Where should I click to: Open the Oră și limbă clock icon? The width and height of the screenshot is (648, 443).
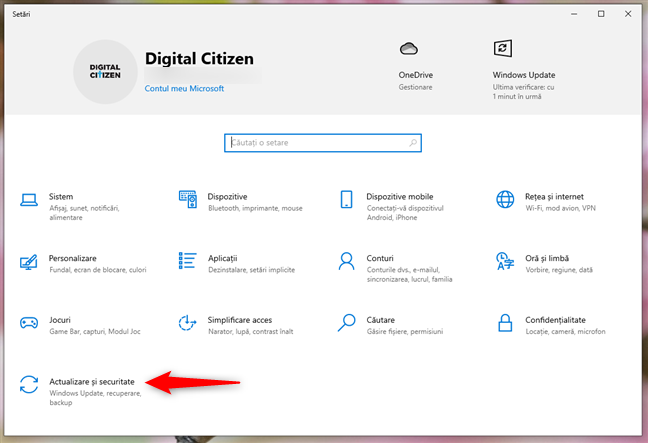click(x=505, y=261)
